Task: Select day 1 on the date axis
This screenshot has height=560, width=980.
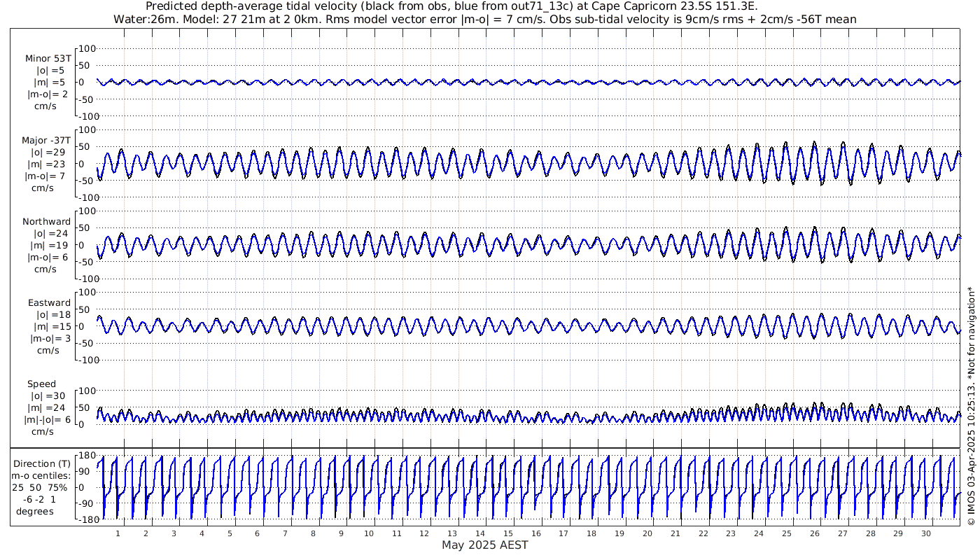Action: (x=118, y=533)
